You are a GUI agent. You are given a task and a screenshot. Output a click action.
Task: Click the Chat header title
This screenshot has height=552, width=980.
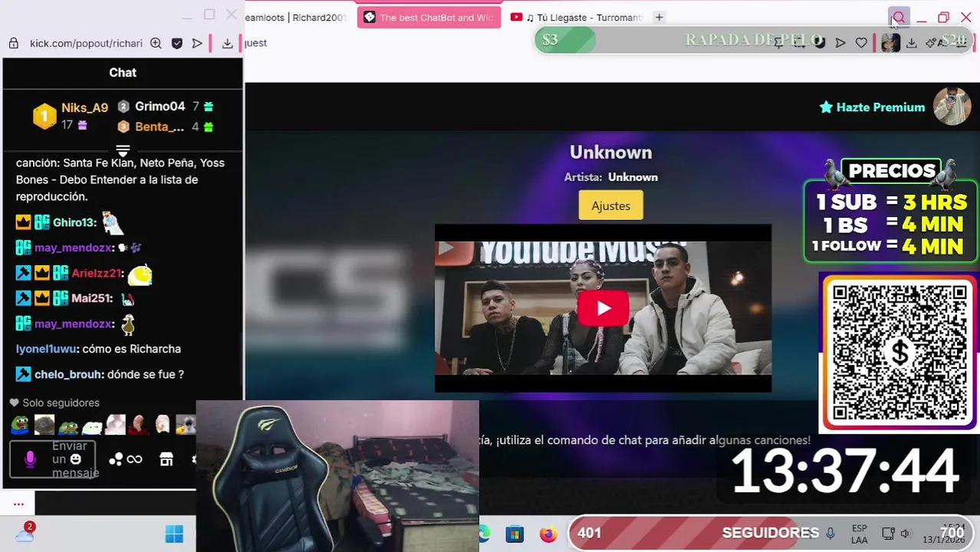pos(123,73)
